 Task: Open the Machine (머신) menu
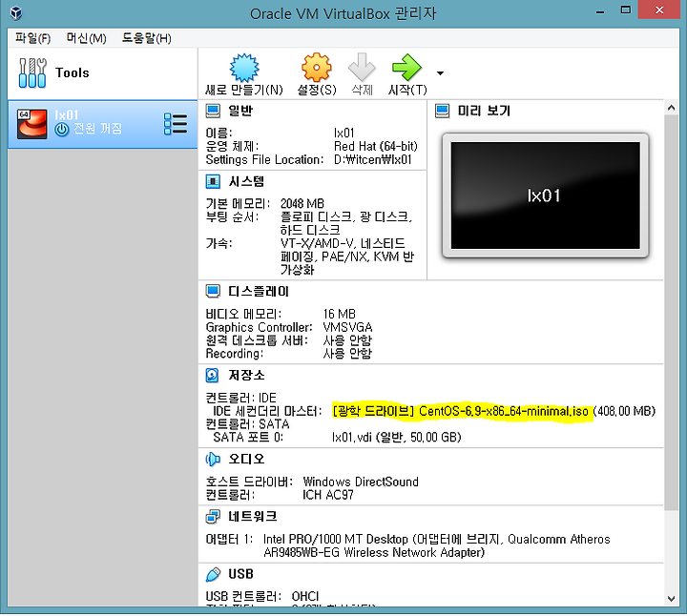pyautogui.click(x=86, y=38)
